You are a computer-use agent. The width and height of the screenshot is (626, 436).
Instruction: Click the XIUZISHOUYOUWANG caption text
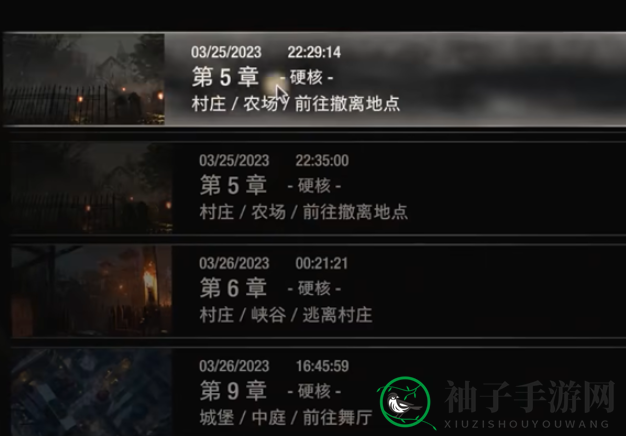tap(527, 424)
